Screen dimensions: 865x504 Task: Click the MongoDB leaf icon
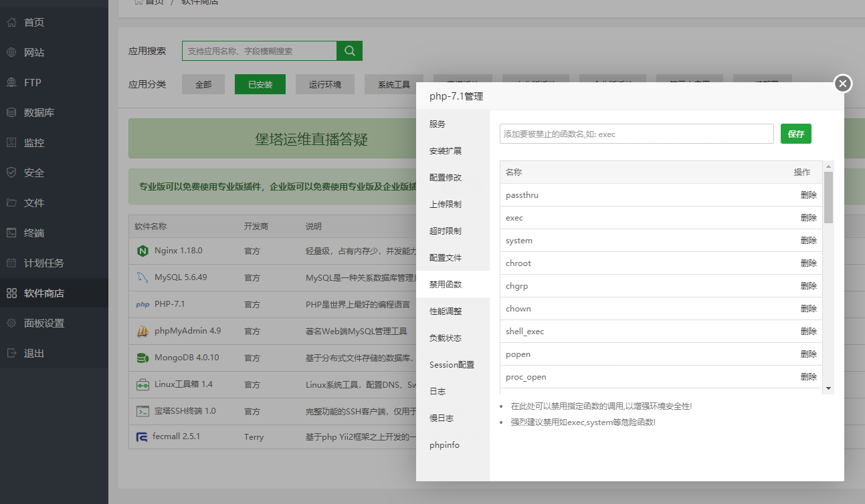tap(141, 357)
